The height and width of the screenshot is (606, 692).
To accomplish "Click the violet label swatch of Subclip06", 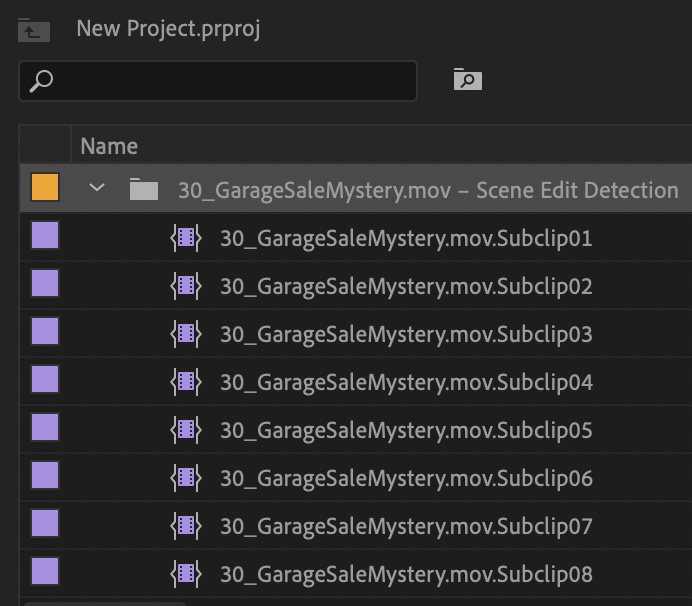I will coord(45,475).
